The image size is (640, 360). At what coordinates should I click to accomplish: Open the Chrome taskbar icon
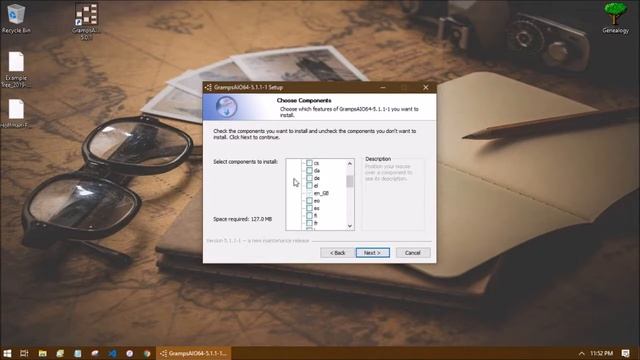(x=147, y=353)
